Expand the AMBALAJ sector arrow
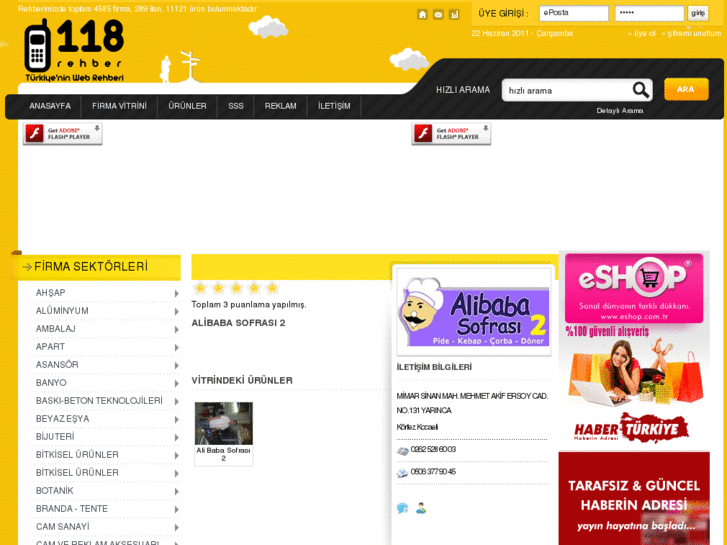727x545 pixels. click(x=177, y=330)
